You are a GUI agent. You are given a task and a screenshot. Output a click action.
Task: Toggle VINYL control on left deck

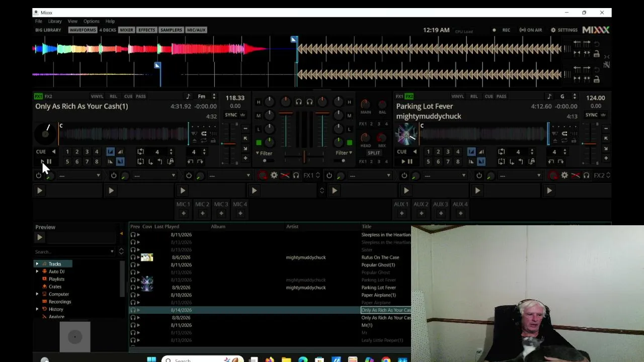click(97, 96)
